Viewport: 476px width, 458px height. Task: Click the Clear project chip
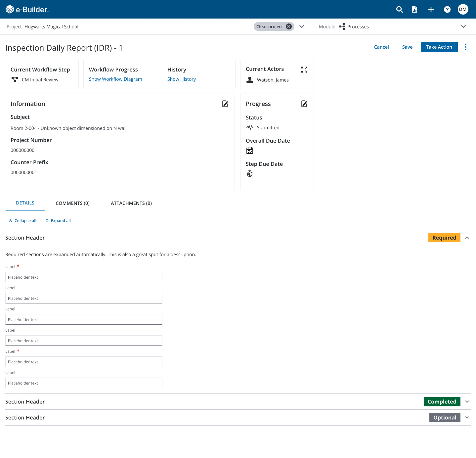pos(274,26)
